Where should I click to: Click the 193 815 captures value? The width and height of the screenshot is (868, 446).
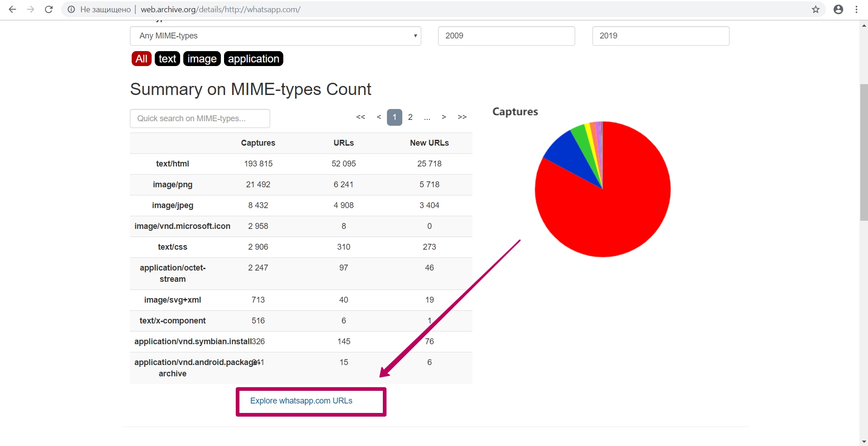(258, 164)
